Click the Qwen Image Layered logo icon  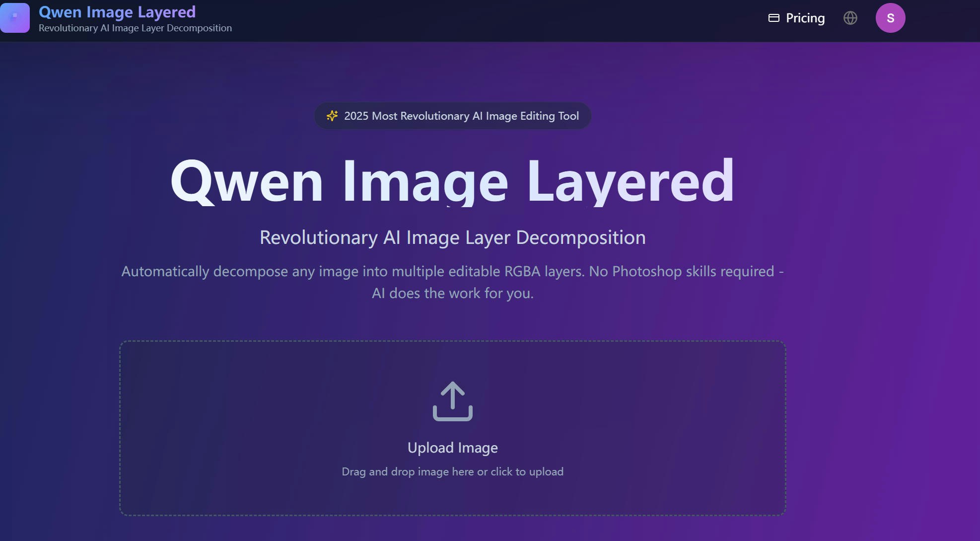pyautogui.click(x=15, y=18)
